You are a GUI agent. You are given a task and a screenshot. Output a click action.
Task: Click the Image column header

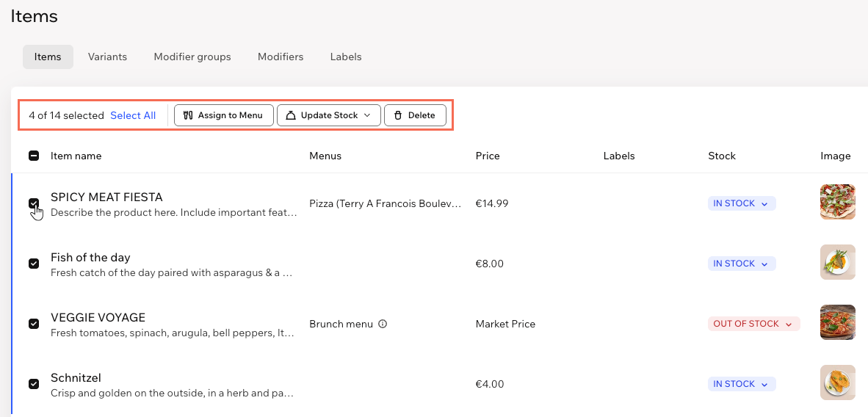point(836,156)
